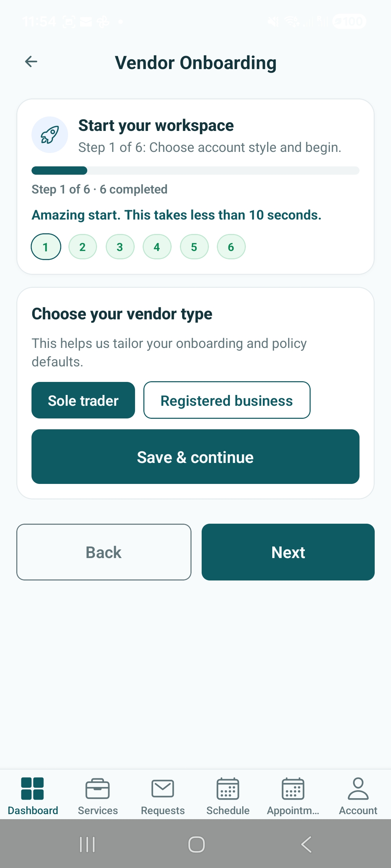Select the Registered business vendor type
This screenshot has width=391, height=868.
[227, 400]
